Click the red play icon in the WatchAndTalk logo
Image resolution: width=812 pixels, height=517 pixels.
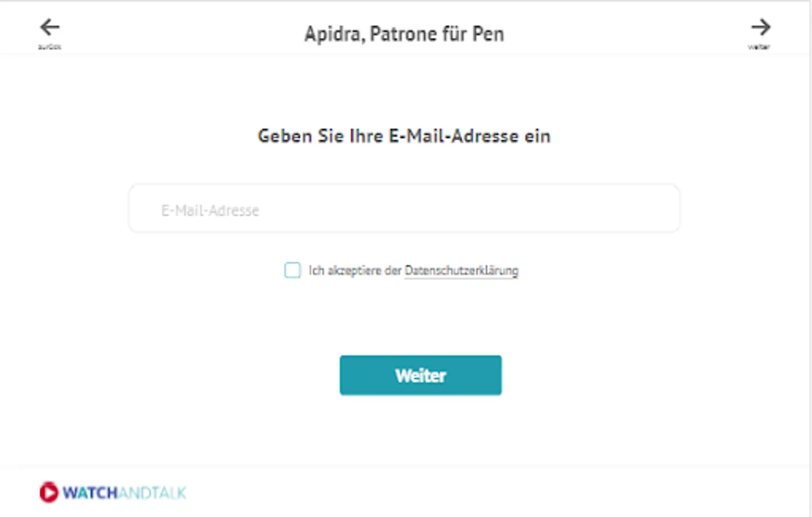pyautogui.click(x=49, y=492)
